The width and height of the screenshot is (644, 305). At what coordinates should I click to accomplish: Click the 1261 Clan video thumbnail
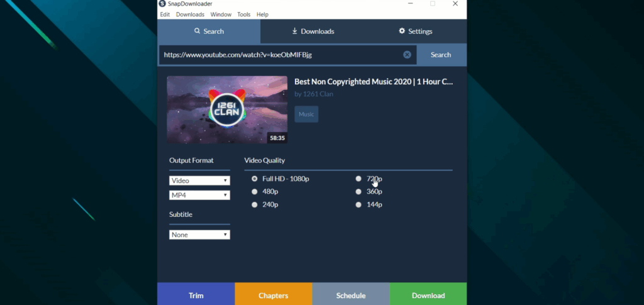[x=227, y=109]
